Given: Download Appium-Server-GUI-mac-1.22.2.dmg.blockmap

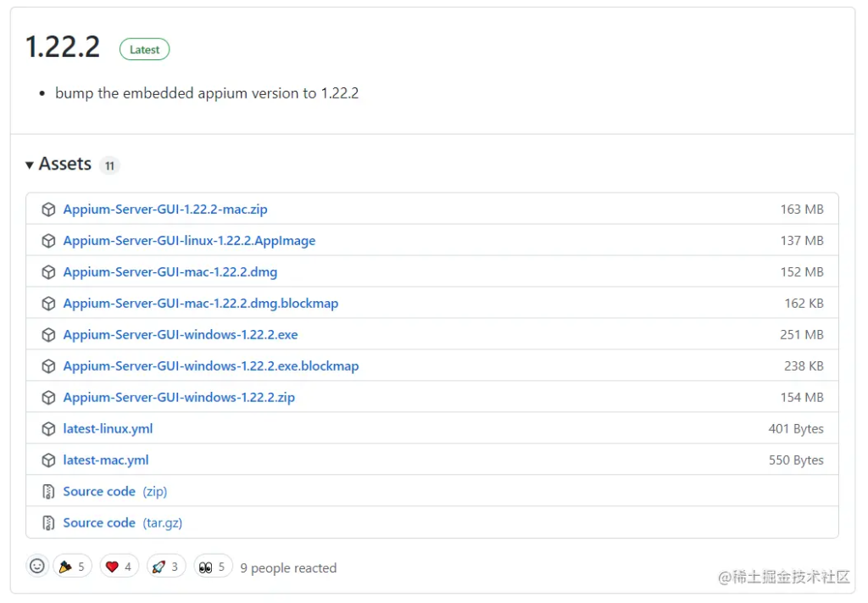Looking at the screenshot, I should click(200, 304).
